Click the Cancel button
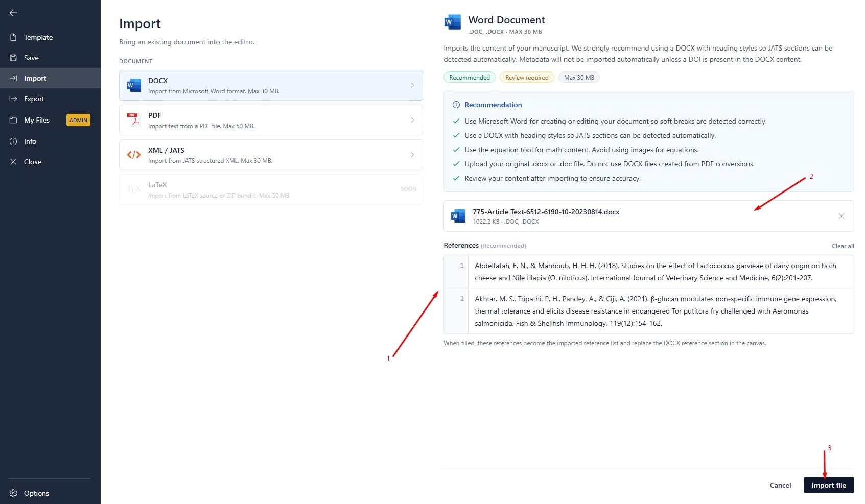The height and width of the screenshot is (504, 865). tap(780, 485)
